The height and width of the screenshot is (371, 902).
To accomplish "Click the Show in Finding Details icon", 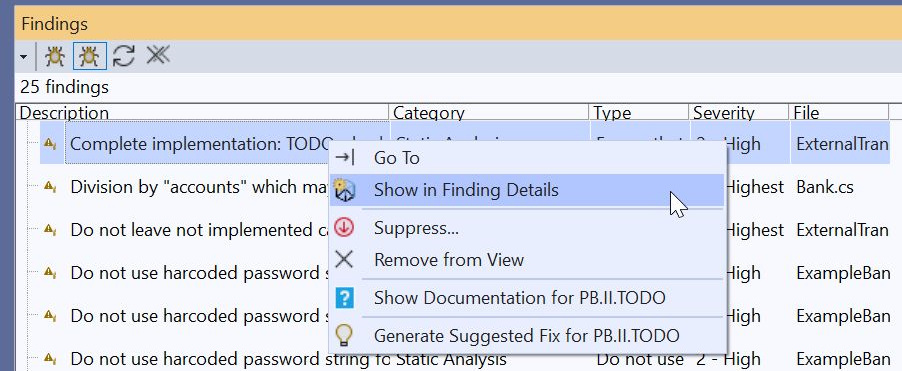I will [x=344, y=190].
